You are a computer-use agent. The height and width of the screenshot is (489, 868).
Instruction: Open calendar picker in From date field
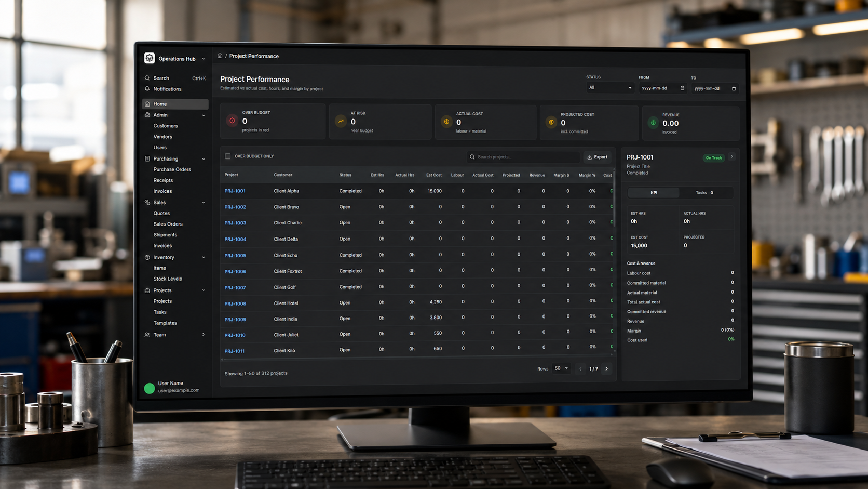682,88
